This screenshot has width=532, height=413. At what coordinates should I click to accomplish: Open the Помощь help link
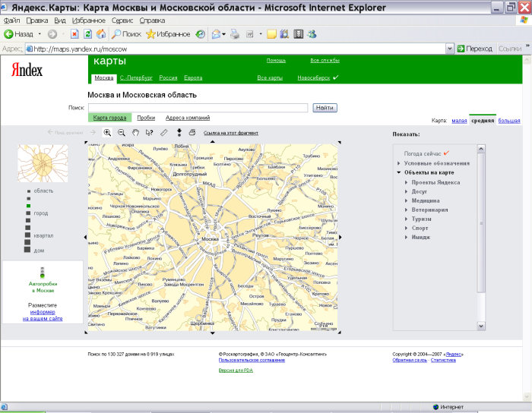(276, 60)
